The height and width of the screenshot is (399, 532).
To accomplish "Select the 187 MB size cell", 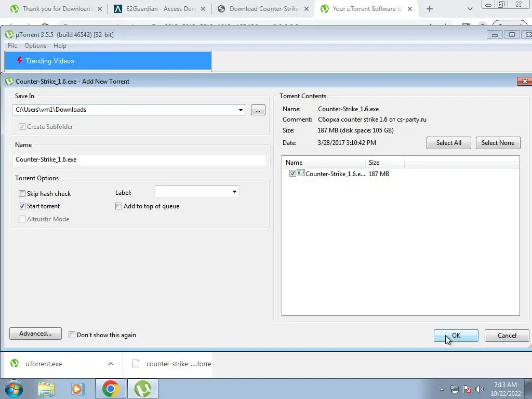I will point(379,174).
